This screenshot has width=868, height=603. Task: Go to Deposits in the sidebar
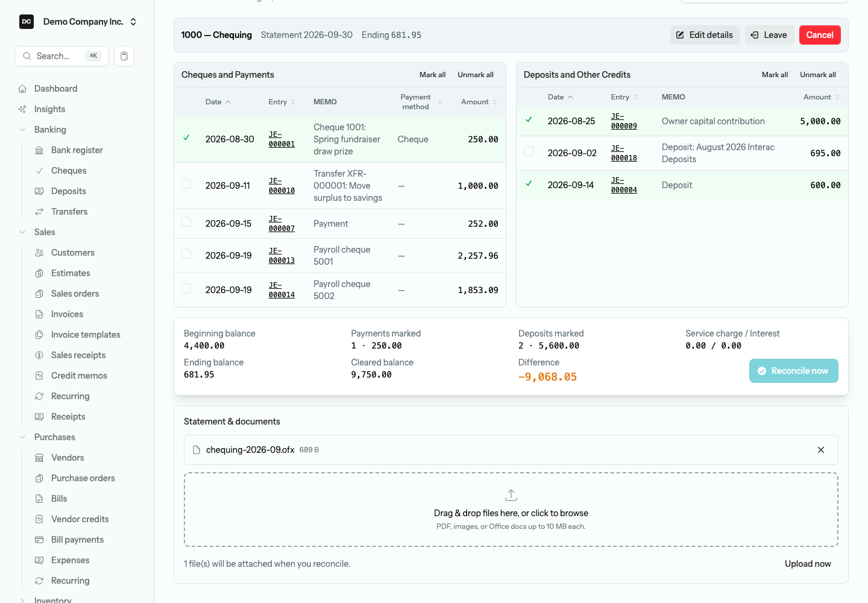point(69,191)
